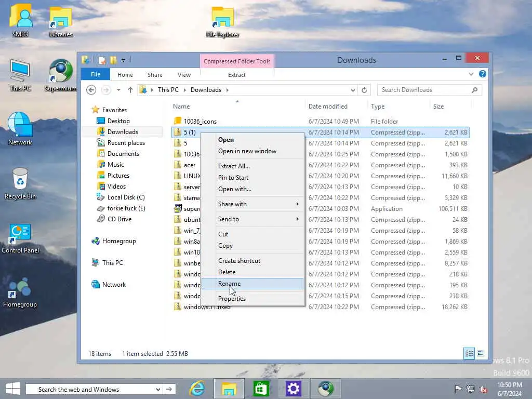Click the Windows Start button
Image resolution: width=532 pixels, height=399 pixels.
coord(13,389)
